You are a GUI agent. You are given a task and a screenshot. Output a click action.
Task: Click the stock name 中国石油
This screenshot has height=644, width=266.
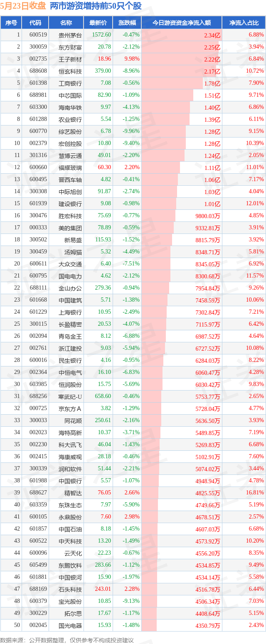click(70, 529)
